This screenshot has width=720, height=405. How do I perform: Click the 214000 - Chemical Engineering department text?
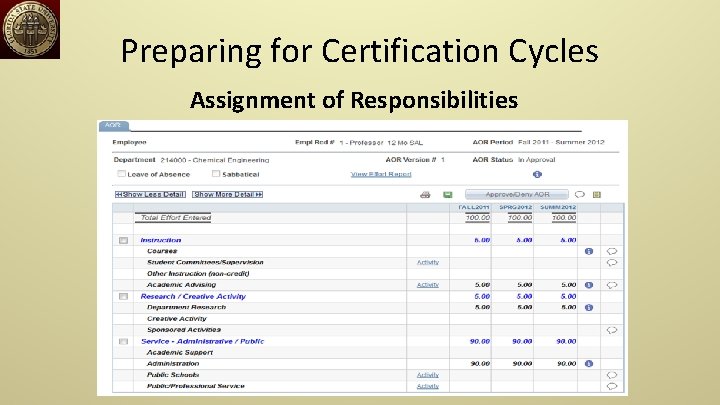pyautogui.click(x=215, y=160)
